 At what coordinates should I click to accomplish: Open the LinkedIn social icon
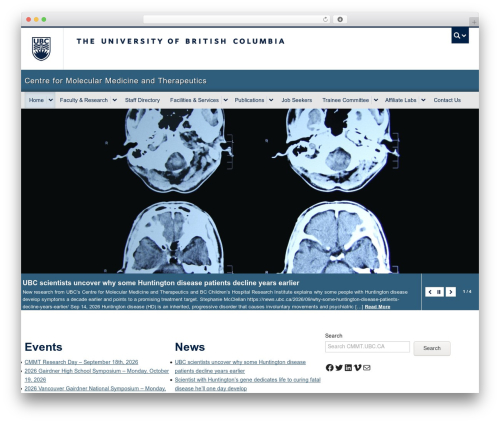click(348, 367)
